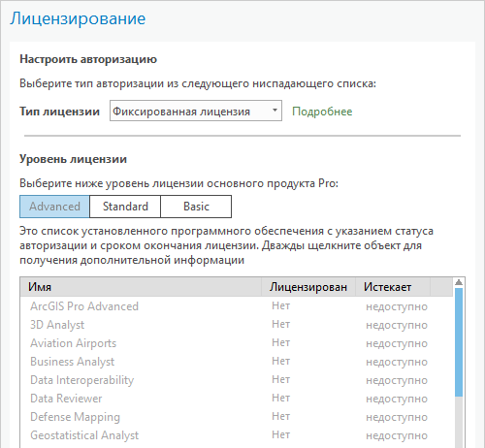This screenshot has height=448, width=485.
Task: Select the Business Analyst row
Action: click(x=237, y=362)
